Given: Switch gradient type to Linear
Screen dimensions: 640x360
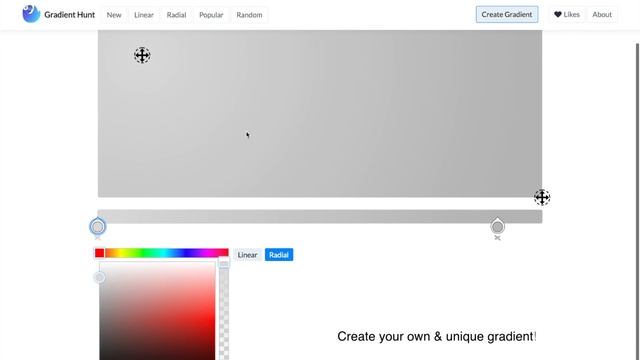Looking at the screenshot, I should click(x=247, y=255).
